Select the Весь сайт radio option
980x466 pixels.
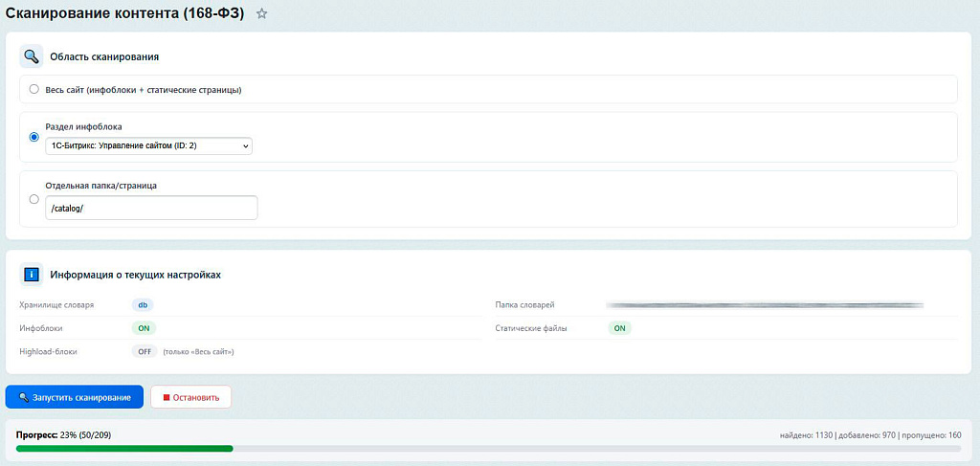click(34, 90)
